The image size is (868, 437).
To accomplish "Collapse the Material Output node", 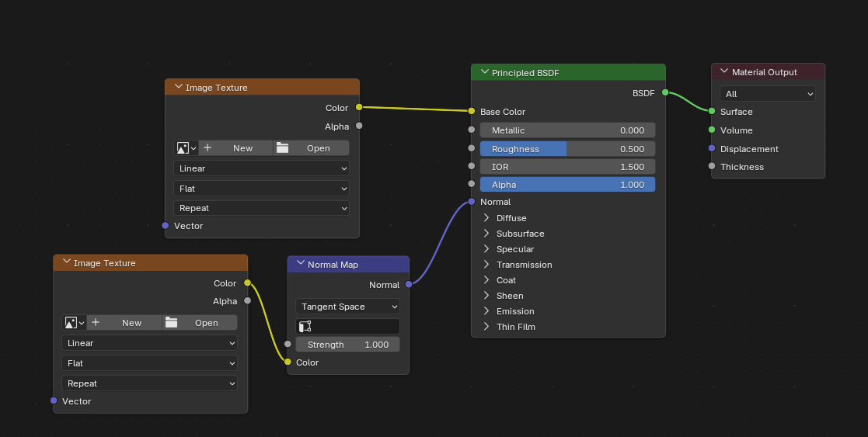I will 724,72.
